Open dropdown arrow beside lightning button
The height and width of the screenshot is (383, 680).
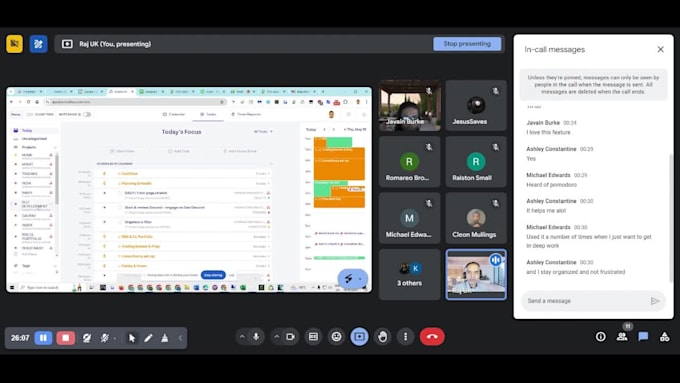coord(360,279)
